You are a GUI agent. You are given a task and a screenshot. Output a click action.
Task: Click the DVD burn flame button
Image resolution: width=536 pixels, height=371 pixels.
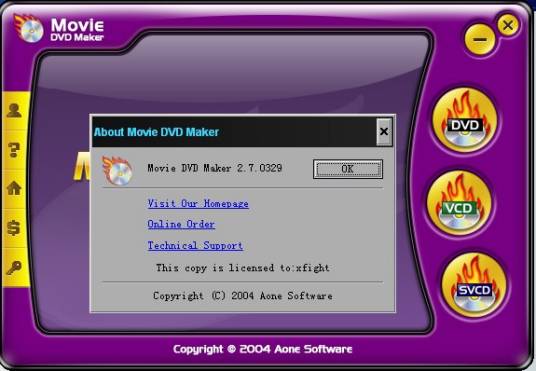coord(465,121)
